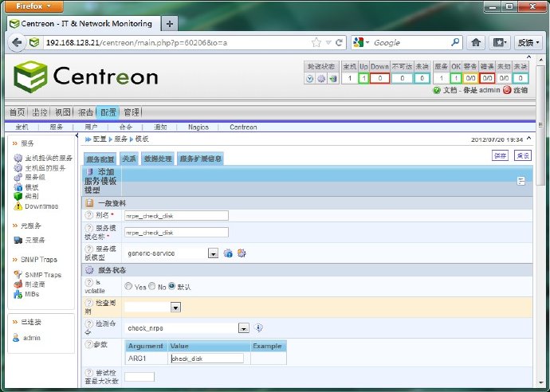Set Is volatile to No
The image size is (550, 392).
click(152, 286)
